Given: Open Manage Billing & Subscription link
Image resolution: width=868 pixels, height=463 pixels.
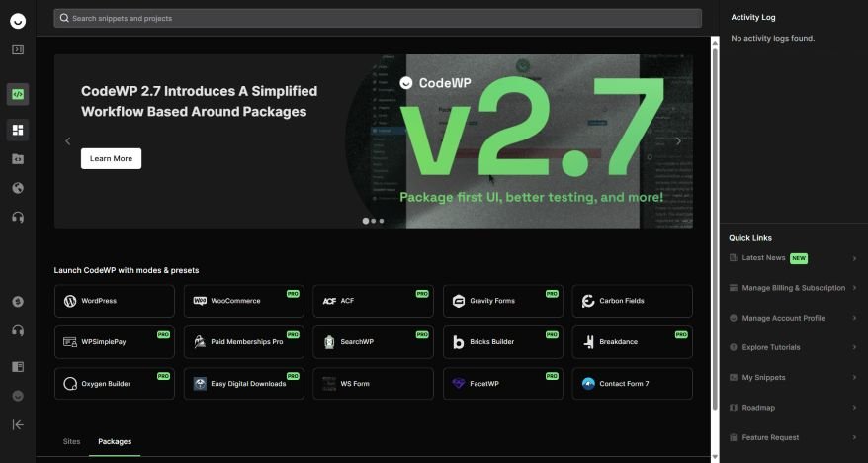Looking at the screenshot, I should click(793, 288).
